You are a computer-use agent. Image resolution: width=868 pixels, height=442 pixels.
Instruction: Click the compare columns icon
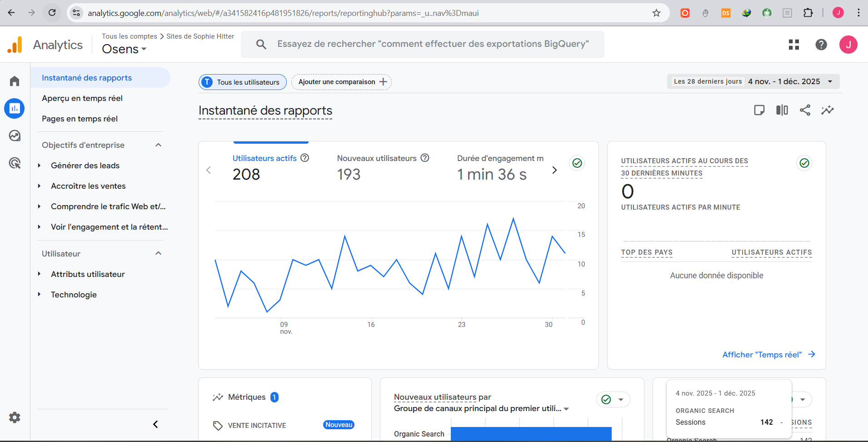[x=782, y=110]
